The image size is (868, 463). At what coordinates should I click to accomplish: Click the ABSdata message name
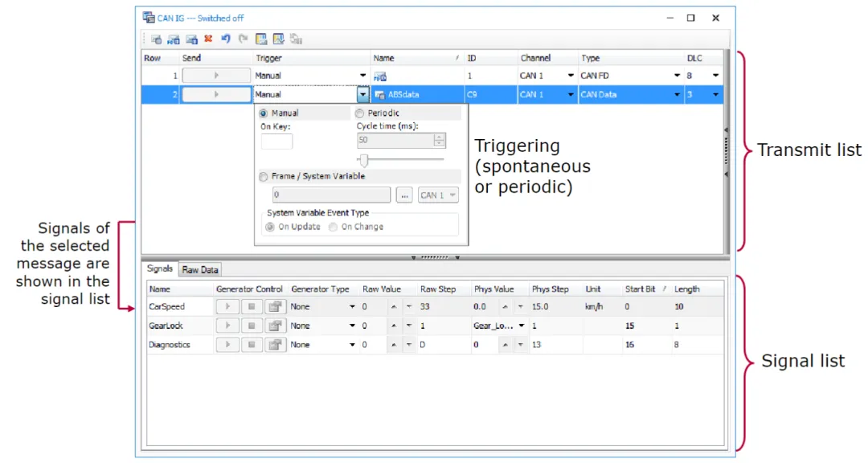403,95
